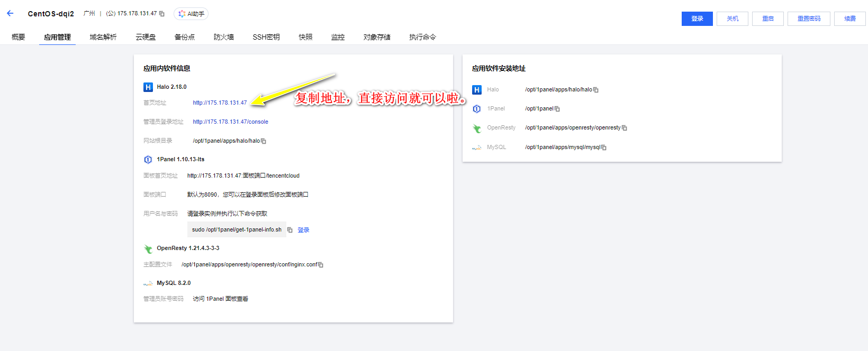Click the sudo /opt/1panel/get-1panel-info.sh command text
Screen dimensions: 868x351
pyautogui.click(x=237, y=229)
